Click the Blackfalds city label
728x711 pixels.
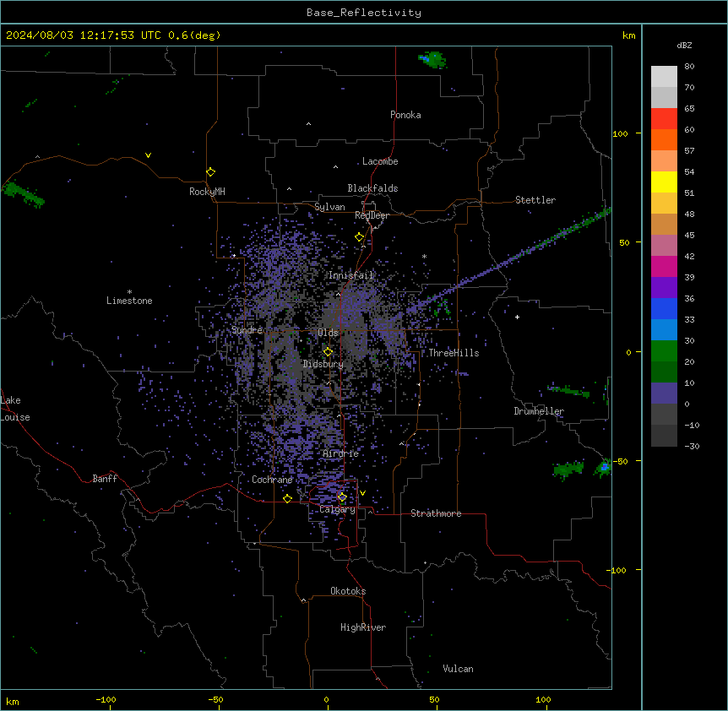tap(372, 188)
